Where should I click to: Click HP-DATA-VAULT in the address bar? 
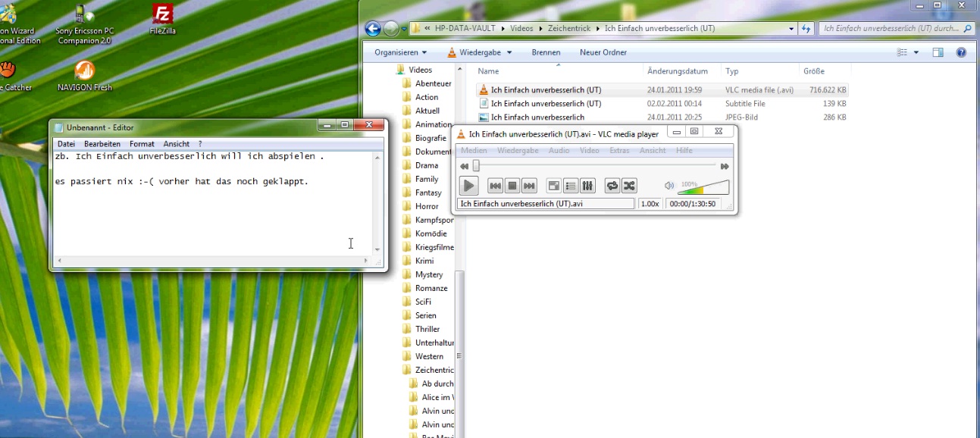point(465,29)
